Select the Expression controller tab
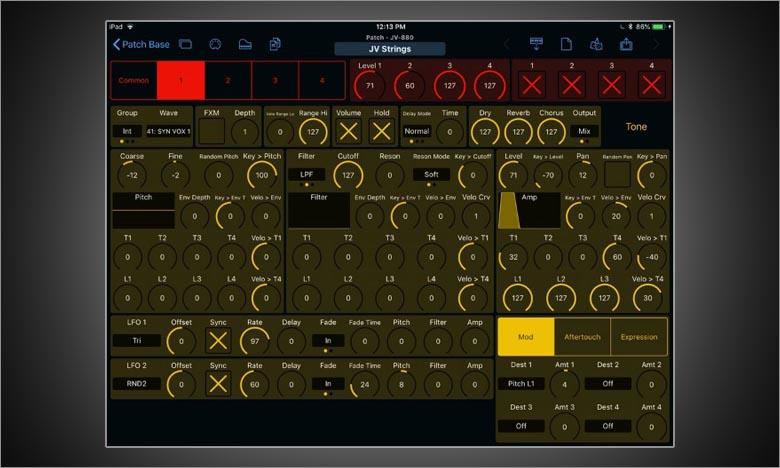The image size is (780, 468). click(639, 337)
